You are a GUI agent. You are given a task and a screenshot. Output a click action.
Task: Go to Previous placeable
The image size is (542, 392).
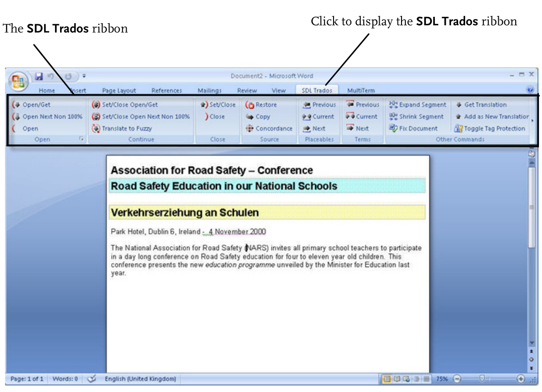click(x=319, y=104)
